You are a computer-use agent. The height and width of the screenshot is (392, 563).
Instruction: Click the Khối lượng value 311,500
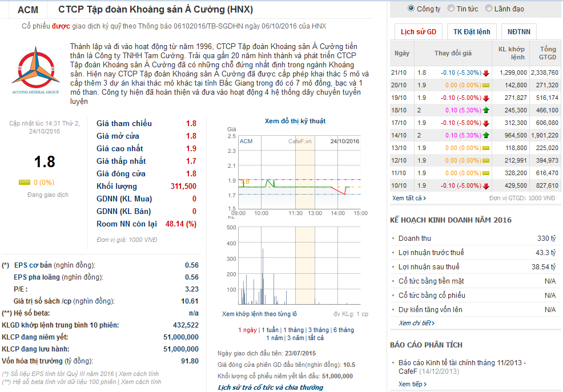[x=183, y=186]
